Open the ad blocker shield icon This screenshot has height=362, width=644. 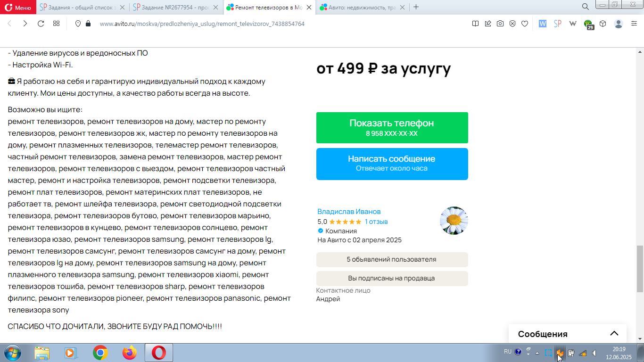click(x=512, y=24)
